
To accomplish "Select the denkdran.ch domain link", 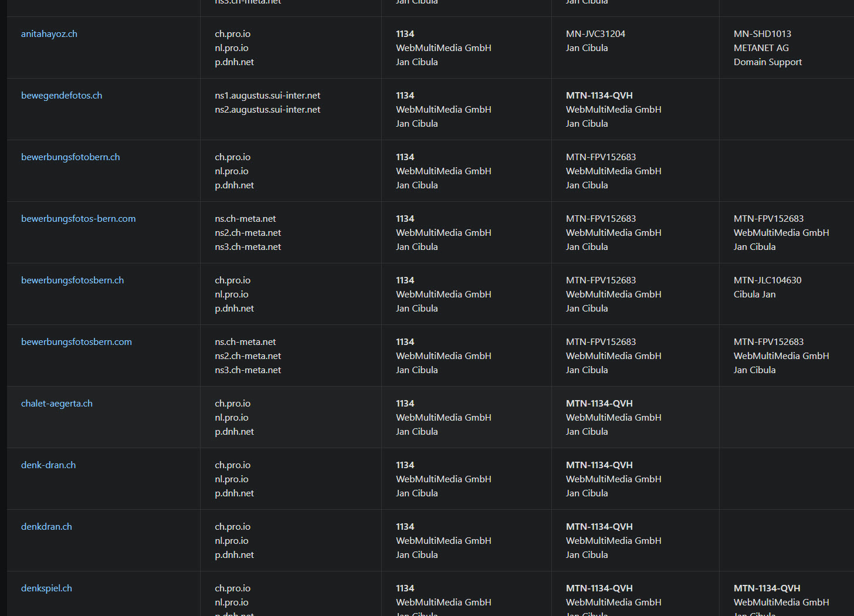I will coord(46,527).
